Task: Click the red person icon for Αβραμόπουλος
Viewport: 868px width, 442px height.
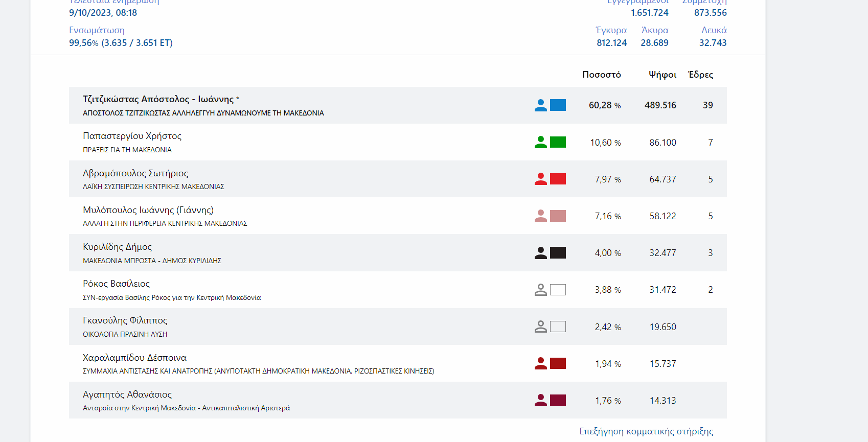Action: [540, 179]
